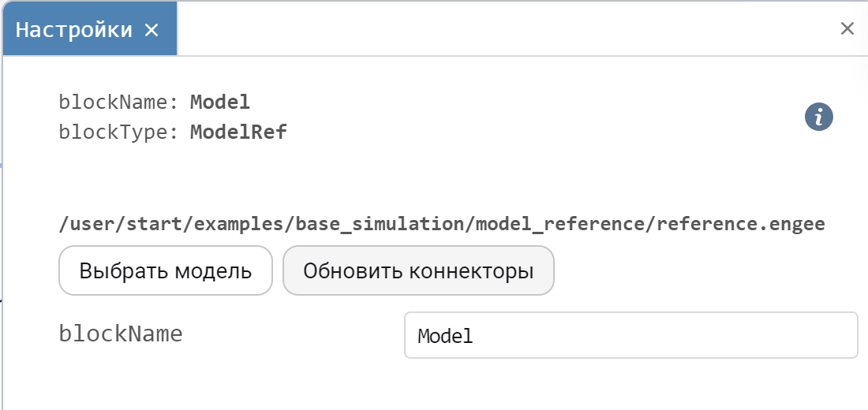Click the /user/start beginning of the path
The width and height of the screenshot is (868, 410).
[x=107, y=224]
